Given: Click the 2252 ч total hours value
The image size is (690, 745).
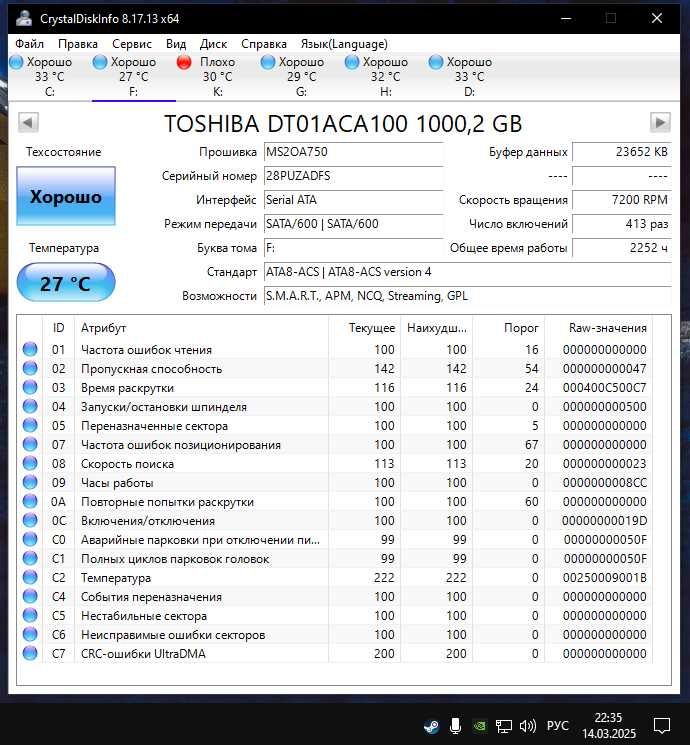Looking at the screenshot, I should coord(622,248).
